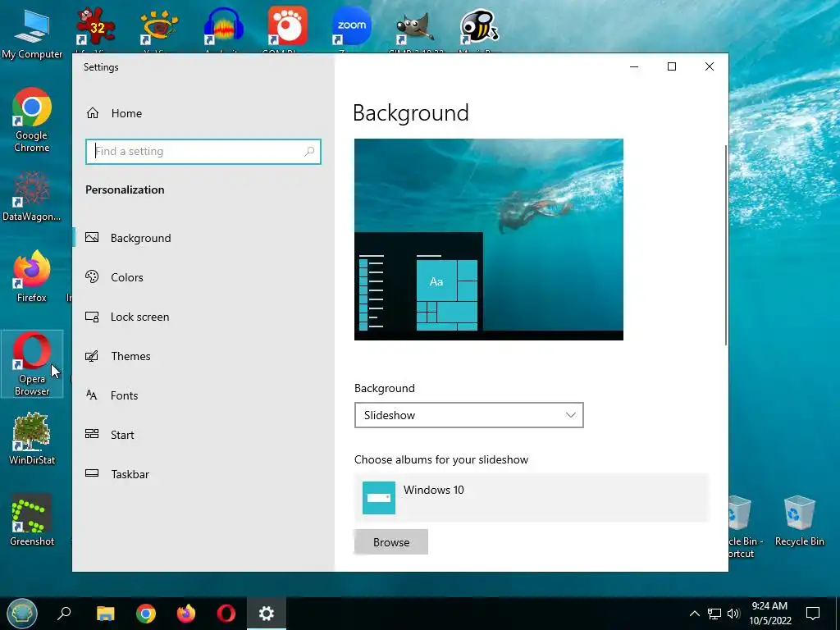Select the Audacity headphones desktop shortcut
This screenshot has width=840, height=630.
point(223,27)
